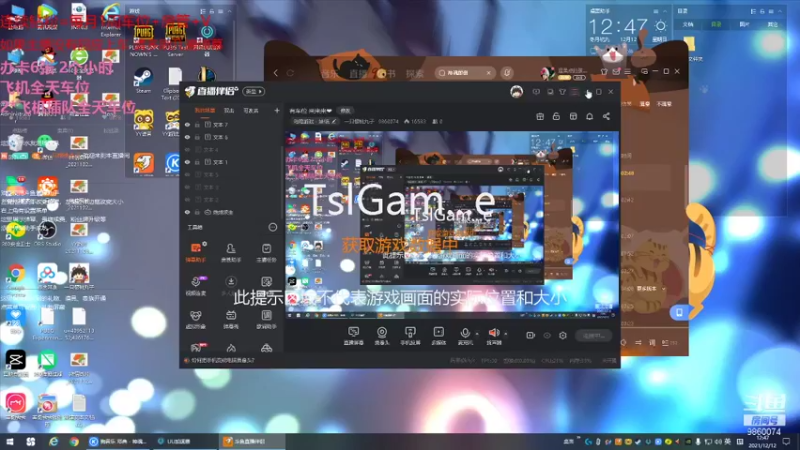Collapse the desktop clock widget panel

pyautogui.click(x=665, y=11)
